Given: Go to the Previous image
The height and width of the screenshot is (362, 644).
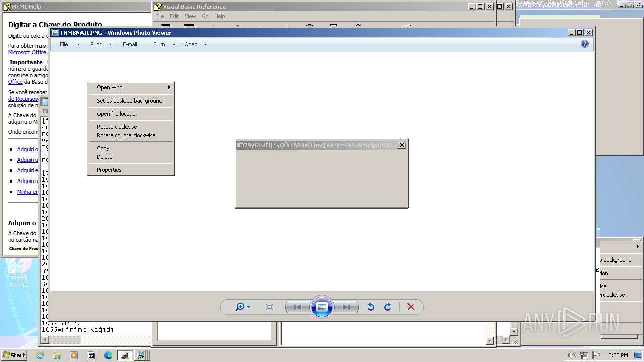Looking at the screenshot, I should (298, 307).
